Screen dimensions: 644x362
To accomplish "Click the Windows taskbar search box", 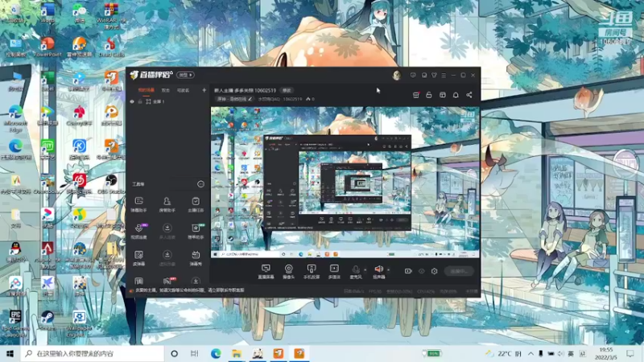I will 92,353.
